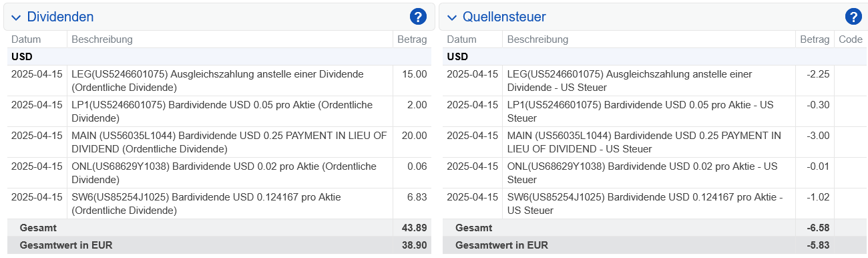
Task: Select the MAIN payment in lieu dividend row
Action: coord(219,142)
